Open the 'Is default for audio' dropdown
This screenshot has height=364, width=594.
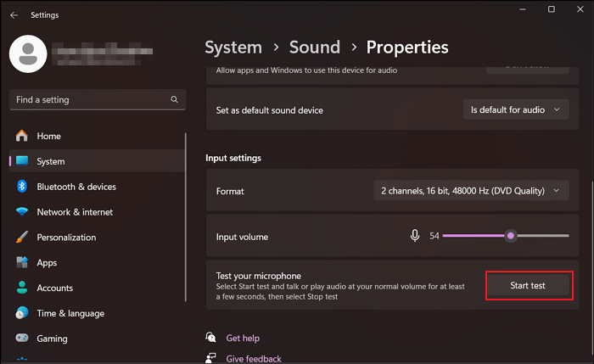tap(515, 109)
